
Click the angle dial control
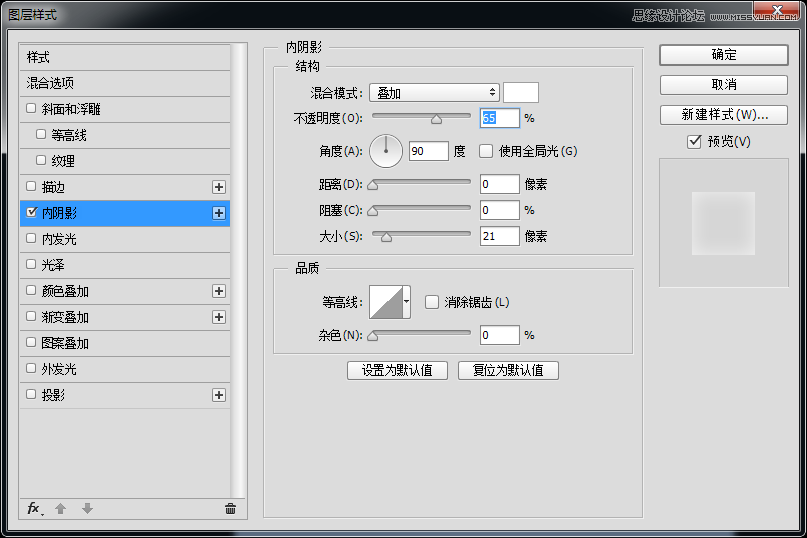pos(386,151)
